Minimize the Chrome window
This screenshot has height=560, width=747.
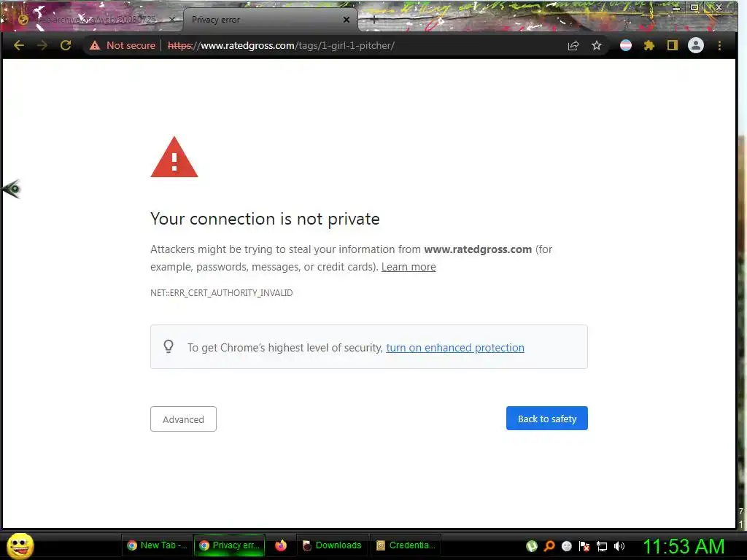676,7
